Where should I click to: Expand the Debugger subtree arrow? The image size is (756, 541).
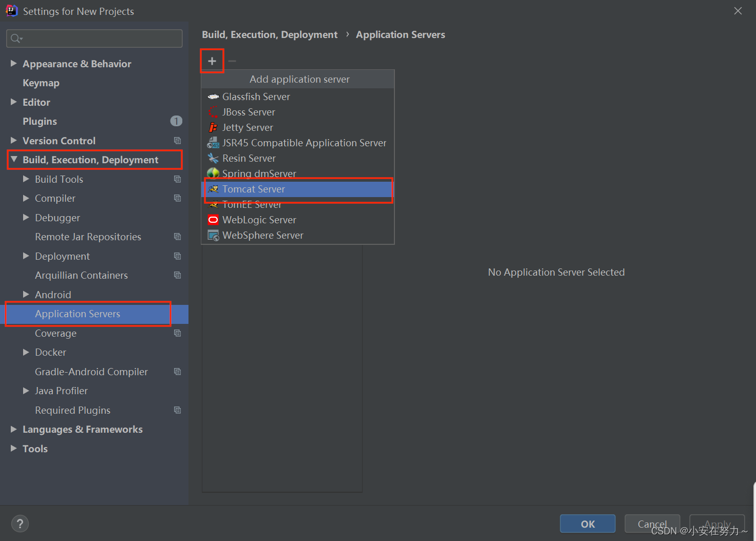click(x=26, y=217)
